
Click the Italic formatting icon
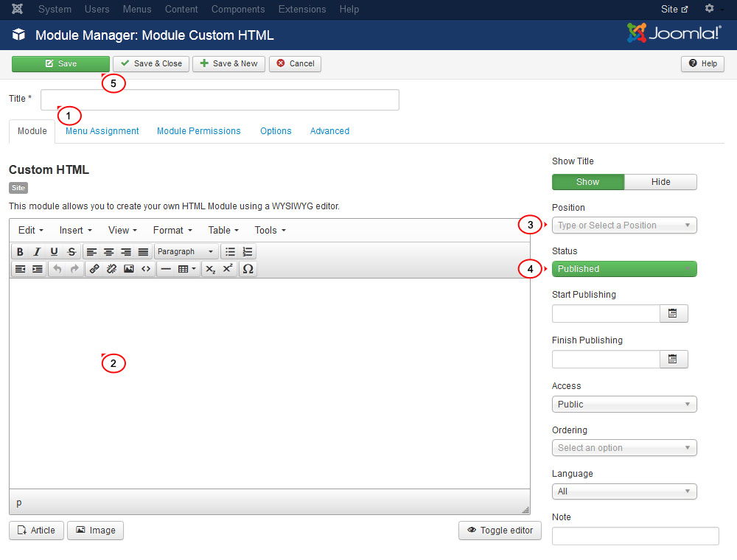coord(37,252)
